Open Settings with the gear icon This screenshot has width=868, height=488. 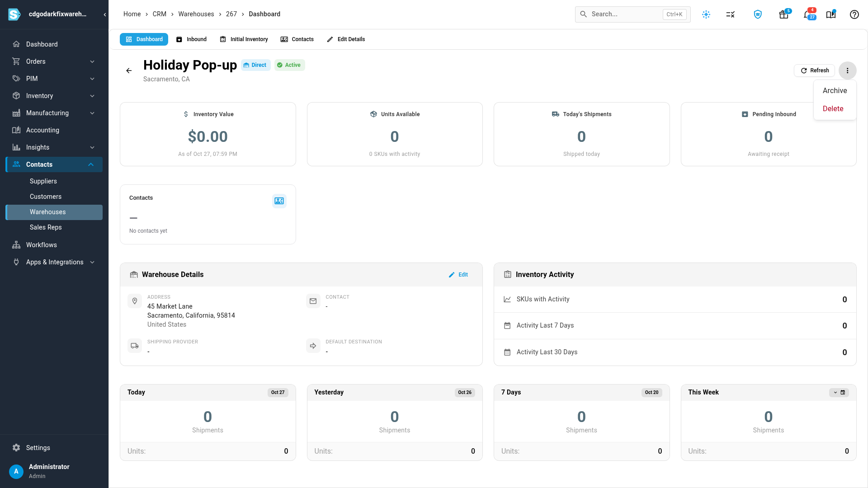point(16,448)
